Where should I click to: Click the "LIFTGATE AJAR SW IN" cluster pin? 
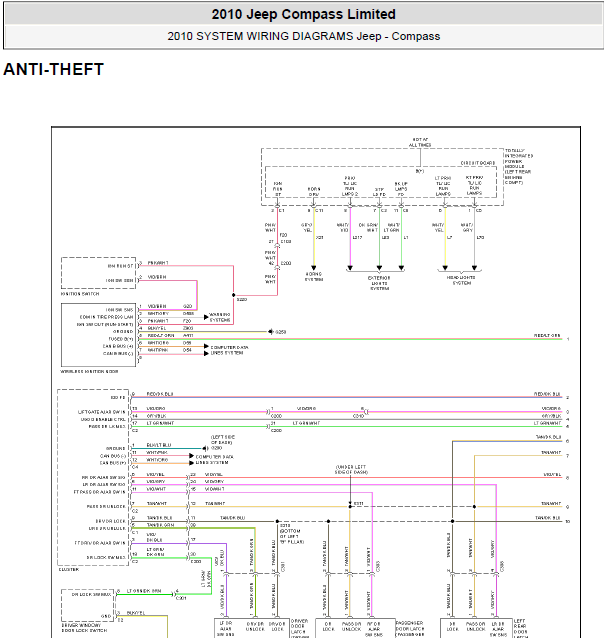pyautogui.click(x=102, y=412)
